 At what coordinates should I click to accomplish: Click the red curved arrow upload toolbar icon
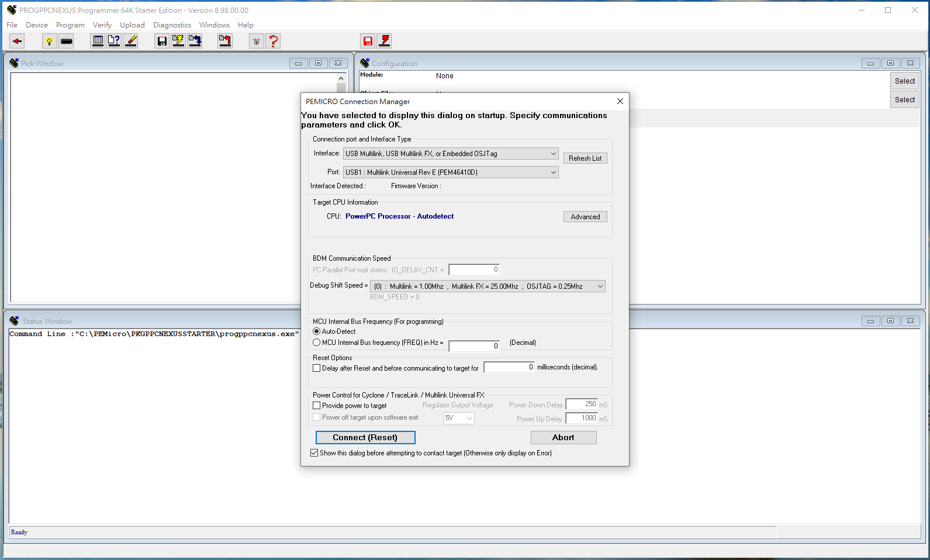click(x=225, y=41)
